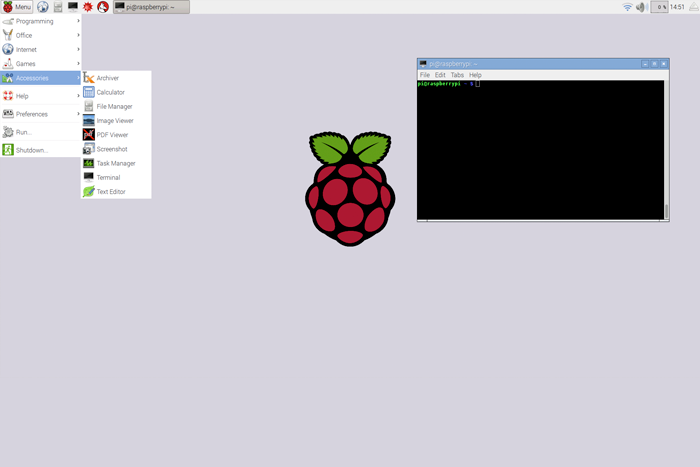Click the Terminal monitor icon in submenu

pyautogui.click(x=89, y=177)
